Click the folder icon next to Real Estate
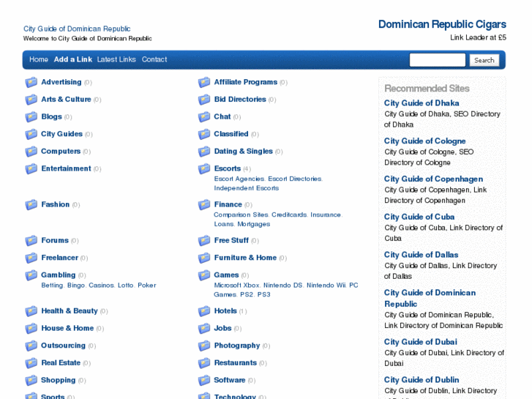 [x=31, y=363]
